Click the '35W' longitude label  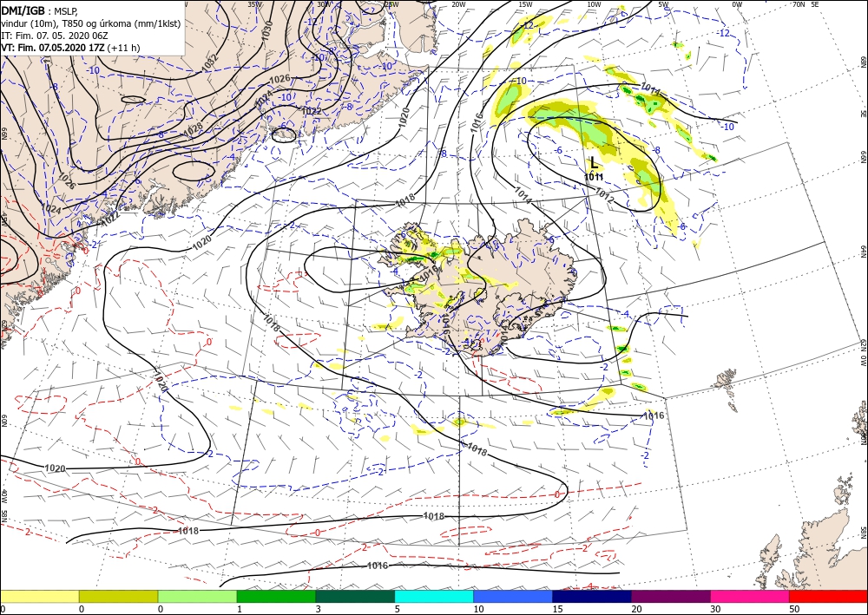pos(254,3)
